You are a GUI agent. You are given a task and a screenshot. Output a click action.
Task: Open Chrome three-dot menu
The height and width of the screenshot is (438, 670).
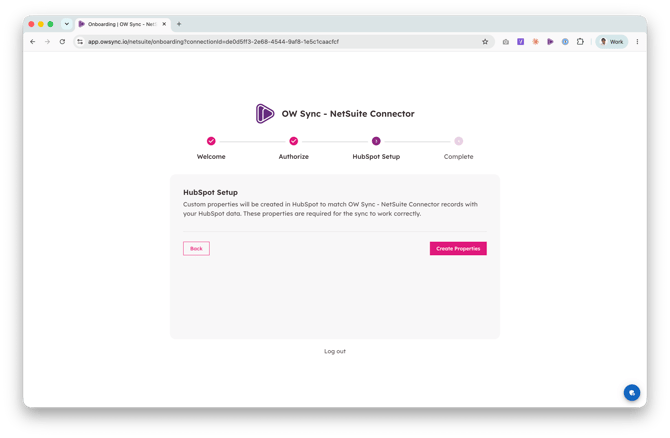point(637,41)
